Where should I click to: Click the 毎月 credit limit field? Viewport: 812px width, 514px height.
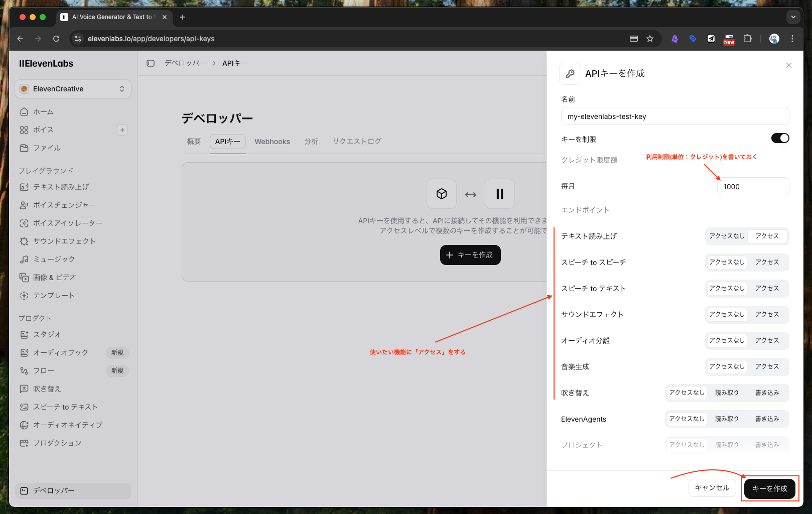[x=753, y=186]
